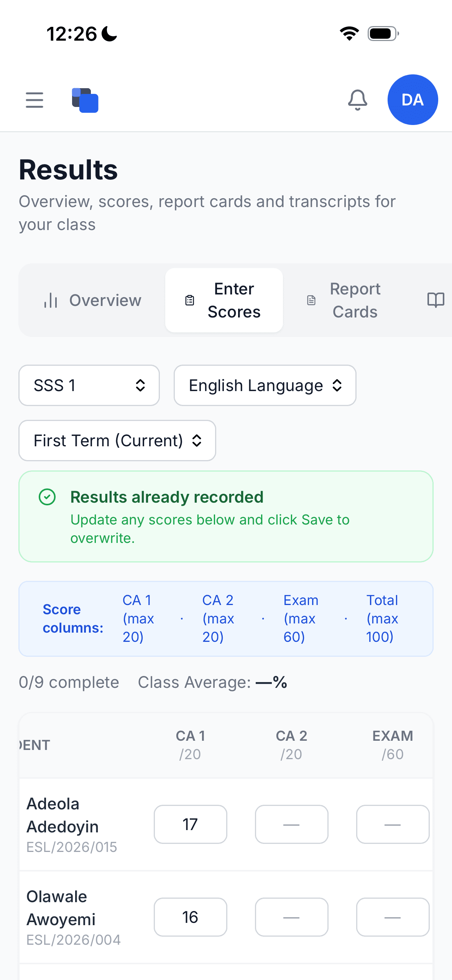Click the book icon at the tab bar's right edge
Image resolution: width=452 pixels, height=980 pixels.
point(436,300)
